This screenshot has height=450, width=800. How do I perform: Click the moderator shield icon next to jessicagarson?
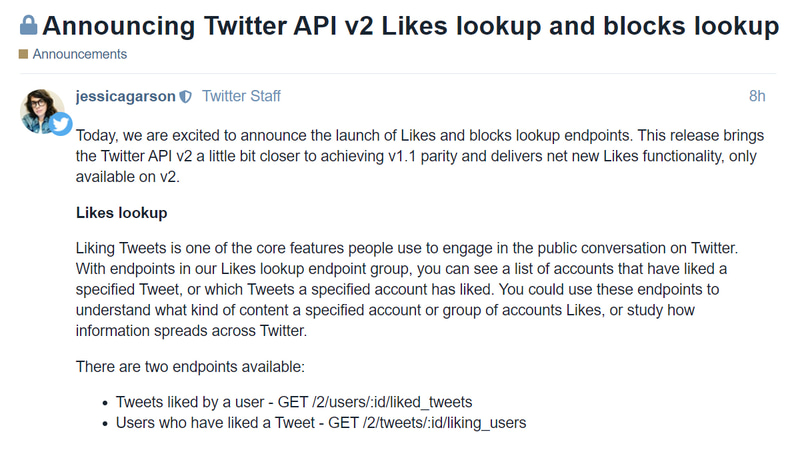click(x=185, y=97)
